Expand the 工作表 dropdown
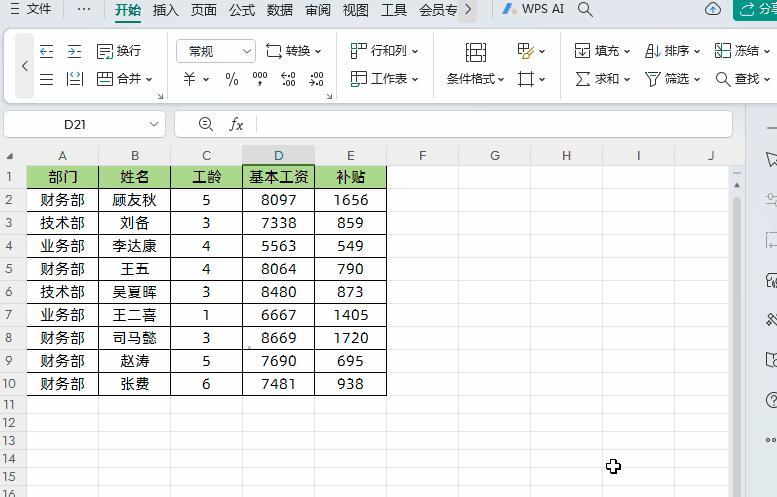 pyautogui.click(x=415, y=79)
